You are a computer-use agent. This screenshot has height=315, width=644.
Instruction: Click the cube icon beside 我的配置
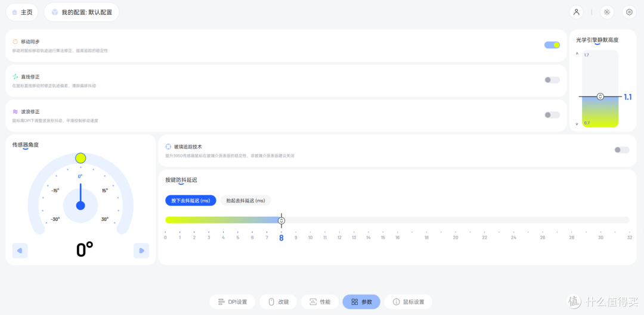pyautogui.click(x=55, y=13)
